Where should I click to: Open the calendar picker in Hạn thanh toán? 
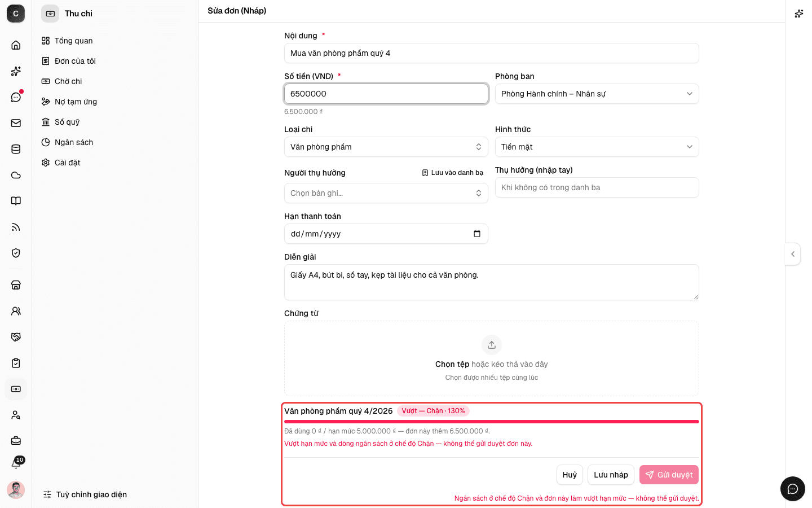(x=477, y=234)
